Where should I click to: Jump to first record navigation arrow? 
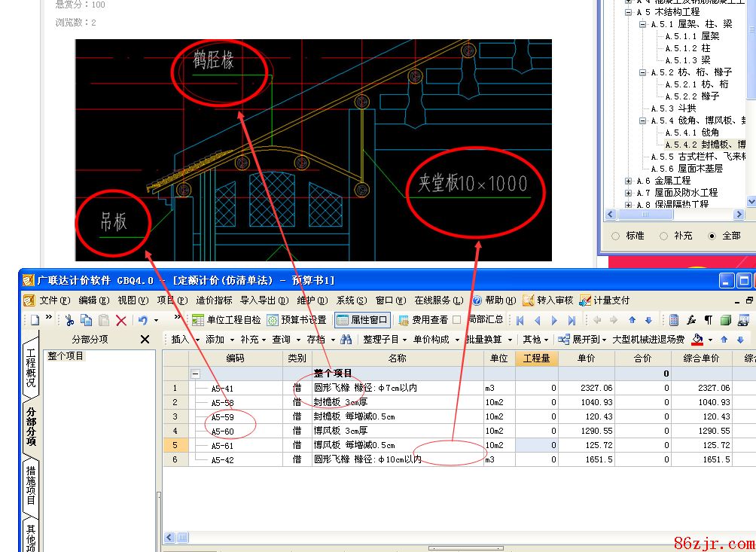[x=520, y=320]
